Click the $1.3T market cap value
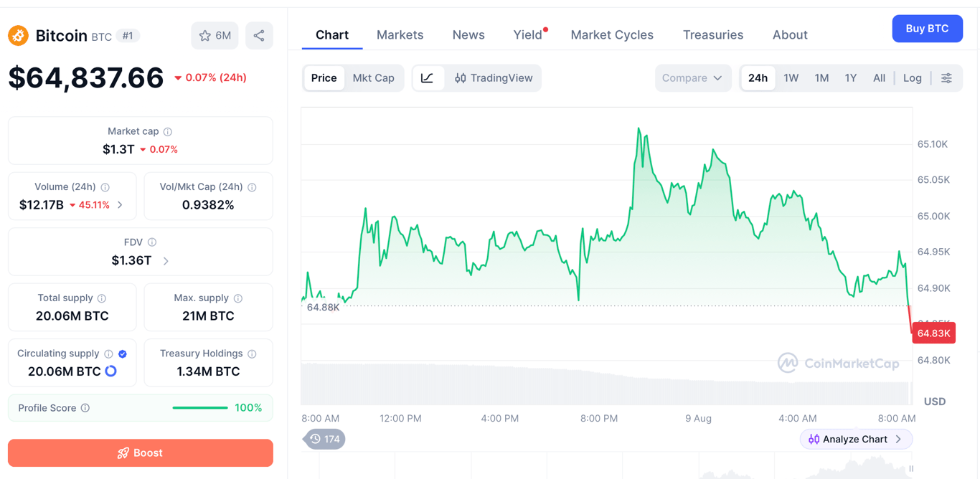The width and height of the screenshot is (980, 479). (118, 149)
